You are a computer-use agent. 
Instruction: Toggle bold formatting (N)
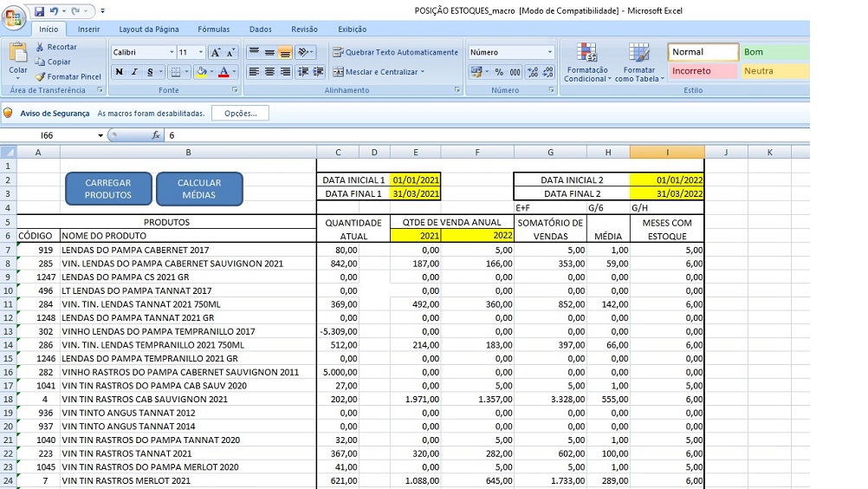coord(120,72)
